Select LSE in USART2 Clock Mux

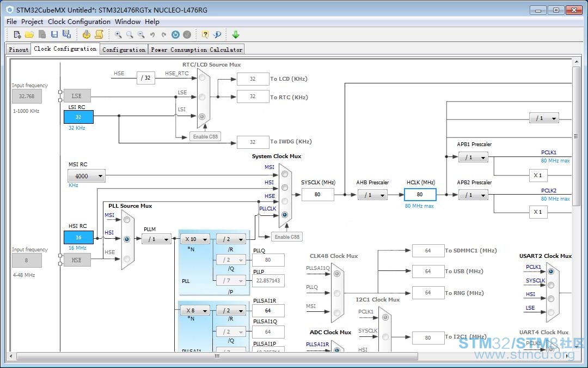pyautogui.click(x=551, y=312)
